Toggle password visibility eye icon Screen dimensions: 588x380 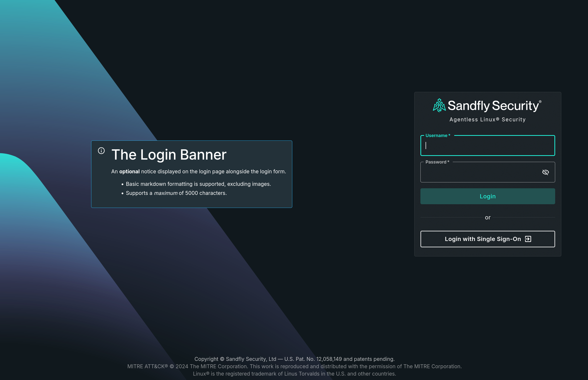pos(545,172)
